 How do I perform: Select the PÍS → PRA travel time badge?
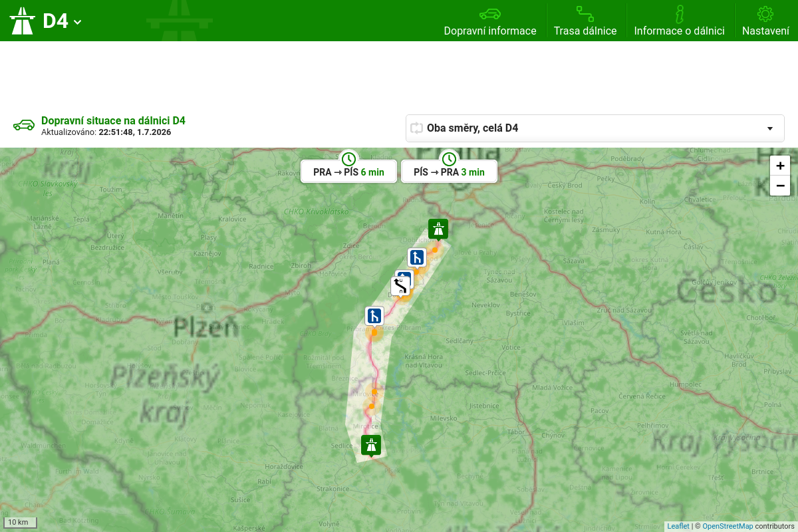[449, 171]
